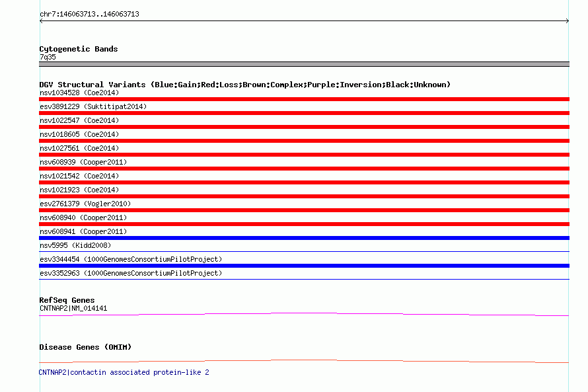Open the nsv608939 (Cooper2011) variant label
Viewport: 588px width, 392px height.
[x=83, y=162]
